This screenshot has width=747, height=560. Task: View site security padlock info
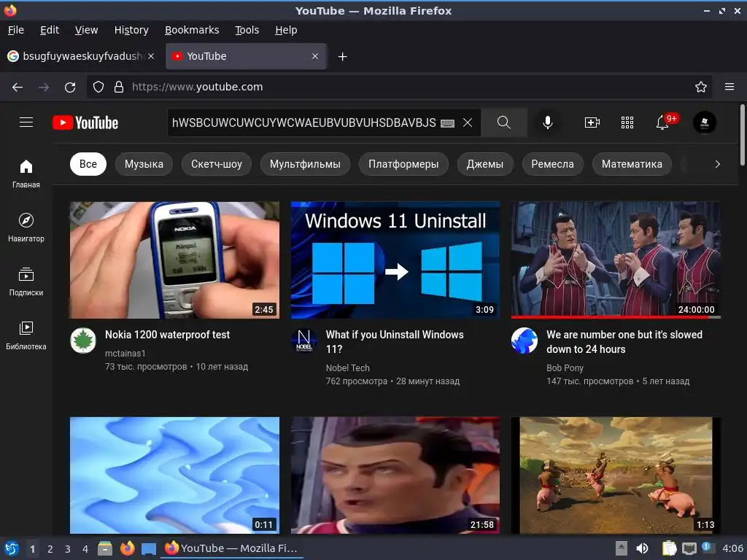119,87
